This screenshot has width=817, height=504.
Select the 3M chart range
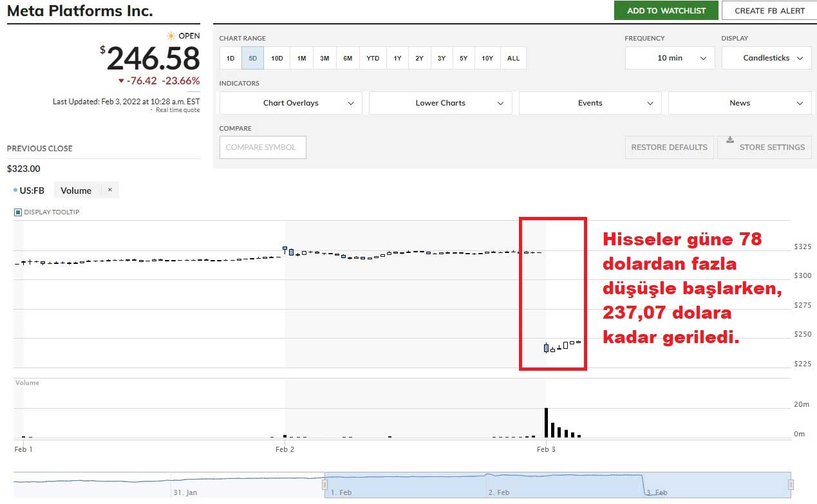click(x=324, y=58)
